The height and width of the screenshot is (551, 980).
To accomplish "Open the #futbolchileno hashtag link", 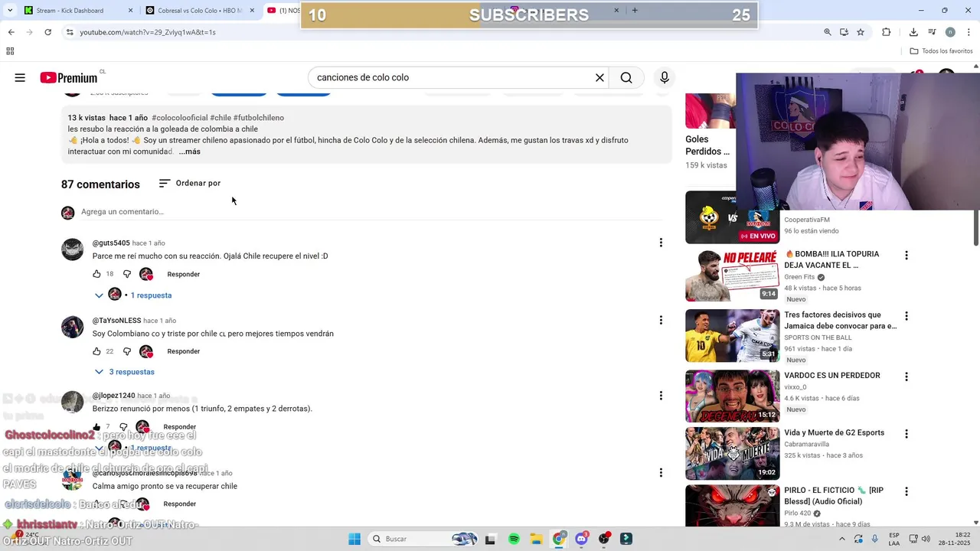I will [x=259, y=118].
